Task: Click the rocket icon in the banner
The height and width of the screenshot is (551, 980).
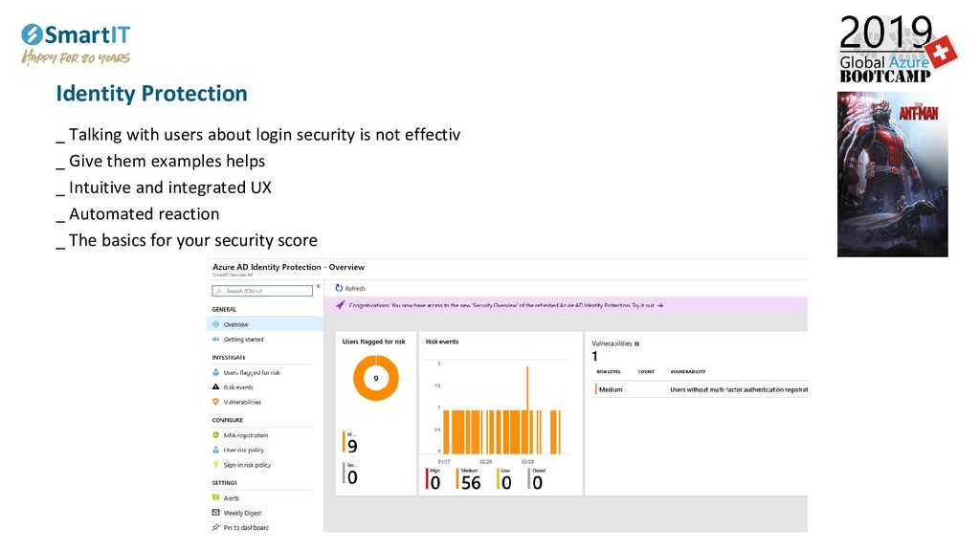Action: pos(338,305)
